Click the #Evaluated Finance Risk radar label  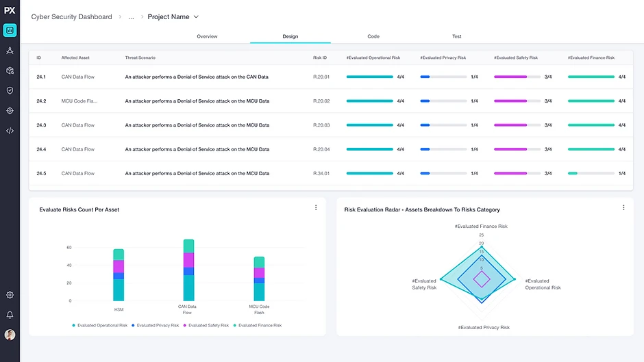(481, 226)
